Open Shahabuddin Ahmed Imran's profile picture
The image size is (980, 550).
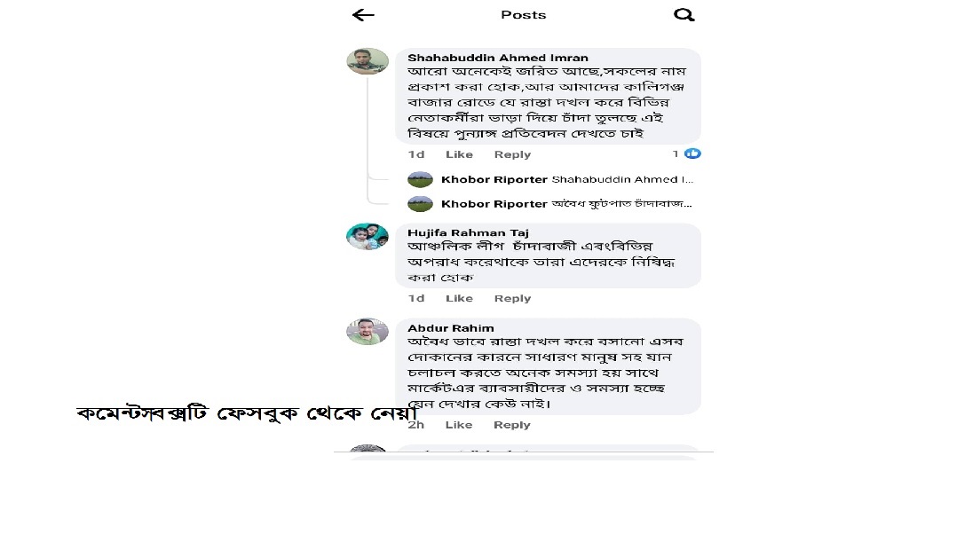[367, 61]
